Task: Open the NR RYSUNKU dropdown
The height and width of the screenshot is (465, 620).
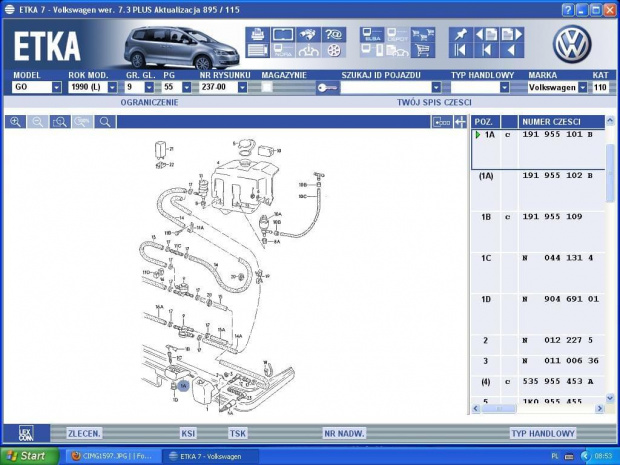Action: pyautogui.click(x=243, y=87)
